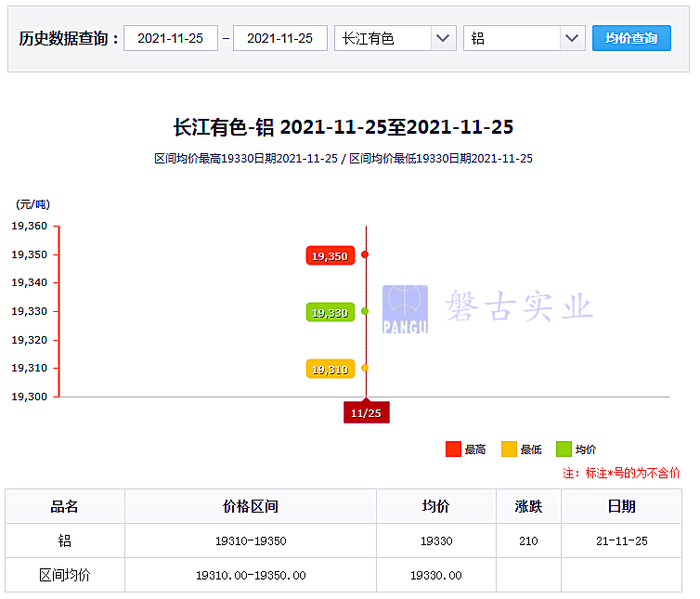
Task: Click the 19330.00 interval average cell
Action: point(436,576)
